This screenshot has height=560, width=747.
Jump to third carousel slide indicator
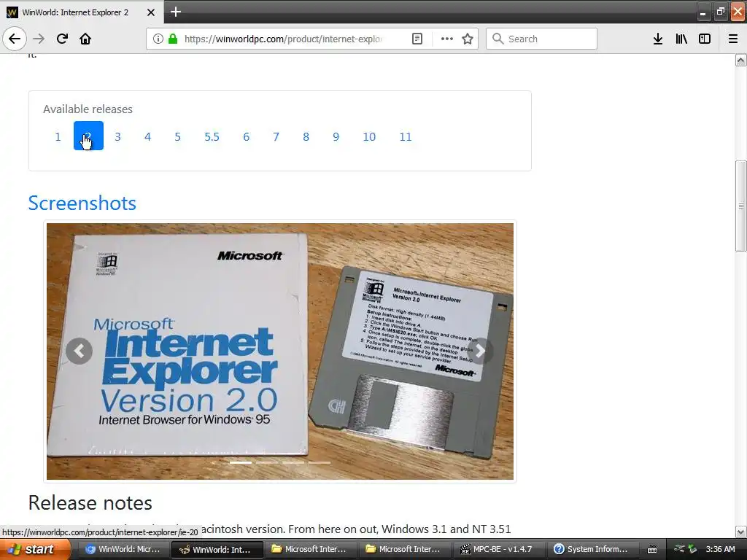pyautogui.click(x=293, y=462)
